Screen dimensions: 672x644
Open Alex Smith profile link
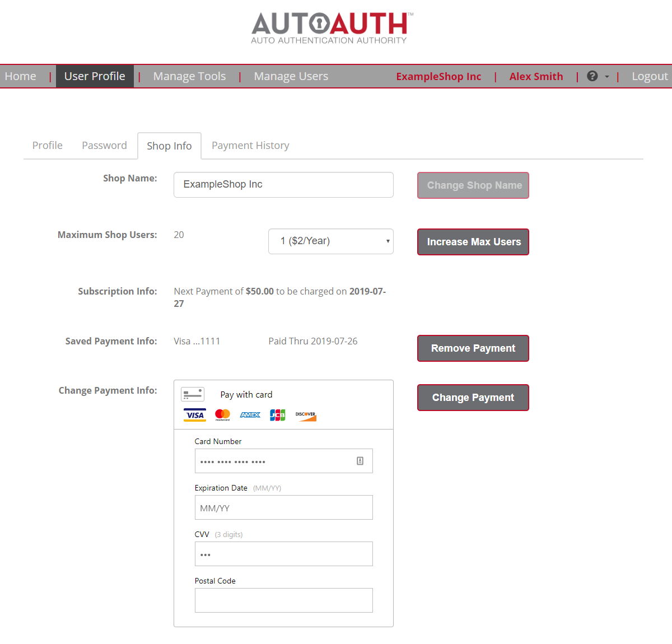click(x=535, y=76)
